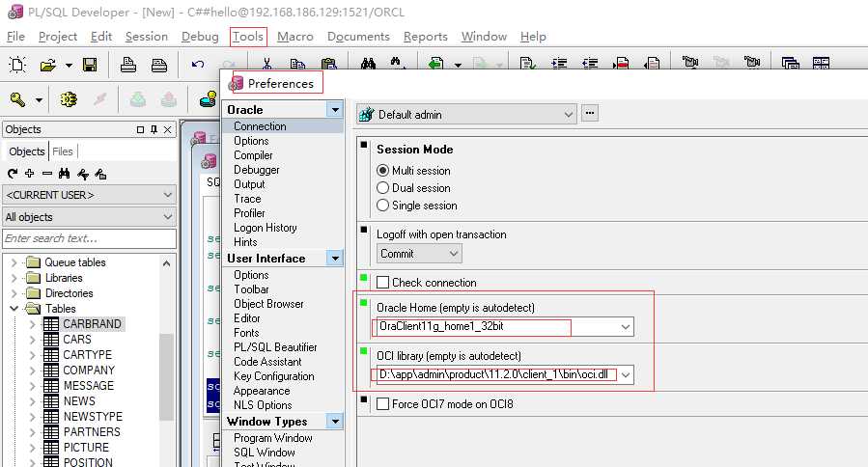Collapse the User Interface section arrow
Screen dimensions: 868x467
tap(335, 259)
